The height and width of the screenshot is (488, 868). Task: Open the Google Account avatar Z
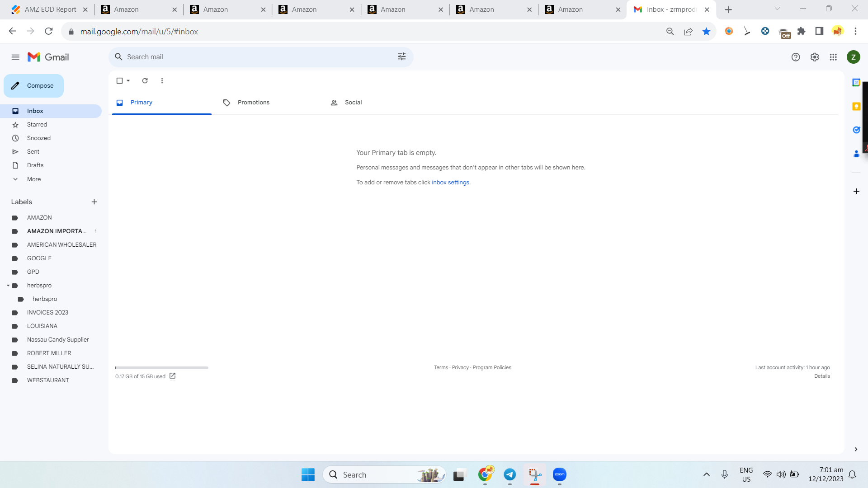854,57
